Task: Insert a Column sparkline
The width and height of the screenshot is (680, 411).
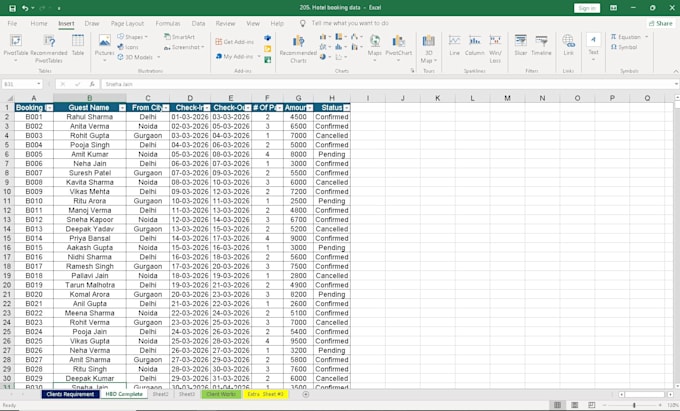Action: point(474,45)
